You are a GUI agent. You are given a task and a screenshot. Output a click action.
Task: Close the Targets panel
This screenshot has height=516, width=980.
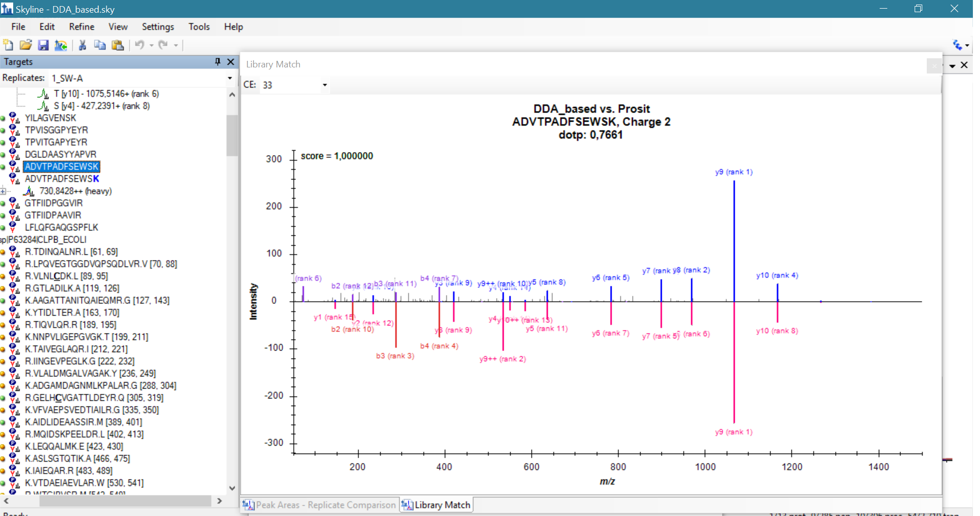click(231, 61)
